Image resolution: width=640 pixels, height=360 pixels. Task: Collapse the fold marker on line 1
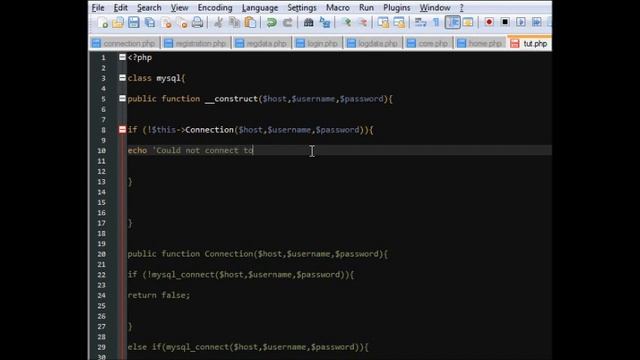(122, 57)
